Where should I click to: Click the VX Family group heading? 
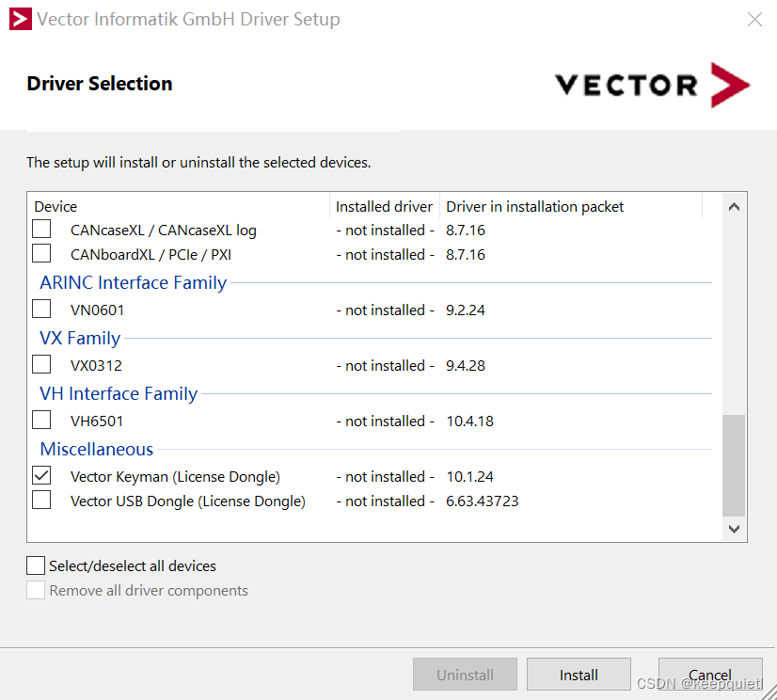point(80,338)
